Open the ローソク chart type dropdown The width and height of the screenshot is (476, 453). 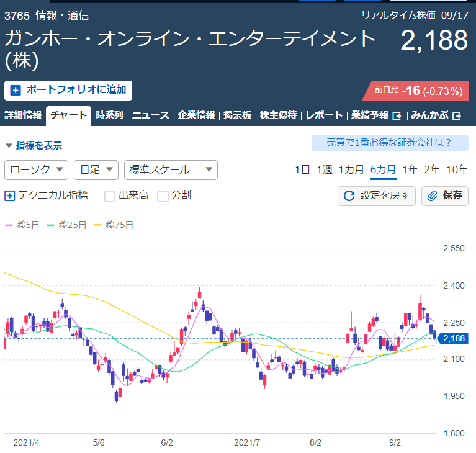(x=36, y=170)
